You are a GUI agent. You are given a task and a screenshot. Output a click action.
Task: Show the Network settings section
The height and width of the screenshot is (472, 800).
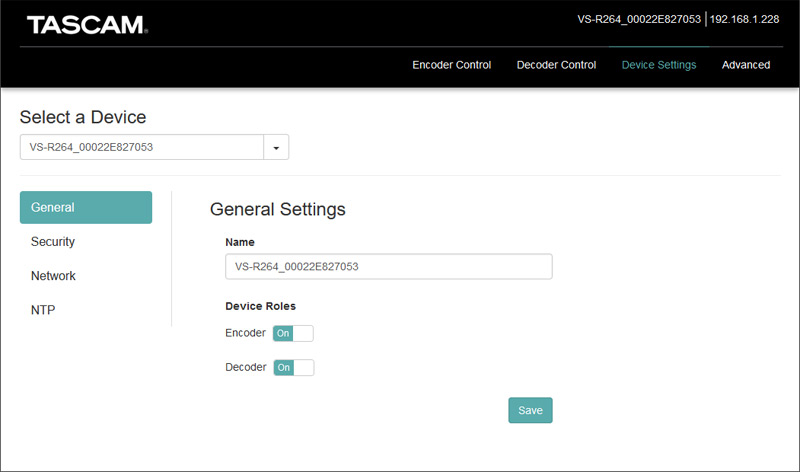pos(53,276)
